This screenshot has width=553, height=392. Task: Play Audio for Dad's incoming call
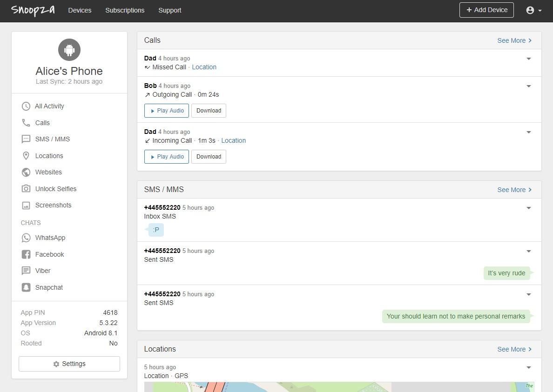tap(167, 157)
